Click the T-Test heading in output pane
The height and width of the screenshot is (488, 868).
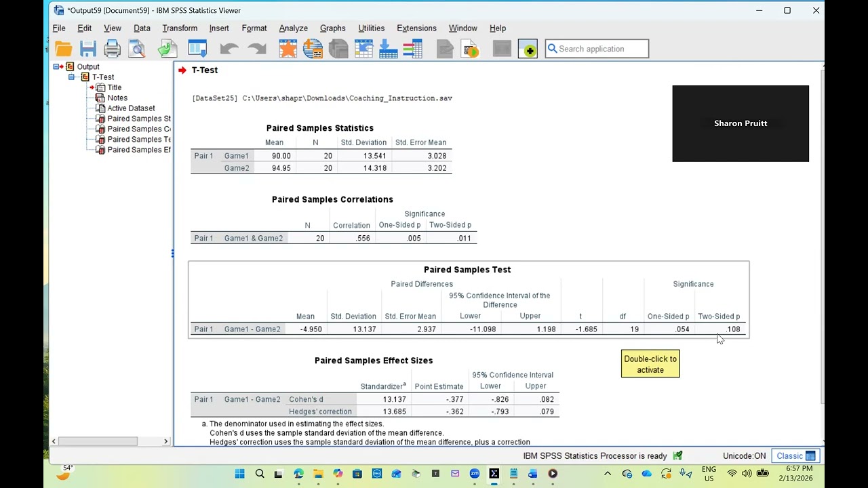(x=205, y=70)
